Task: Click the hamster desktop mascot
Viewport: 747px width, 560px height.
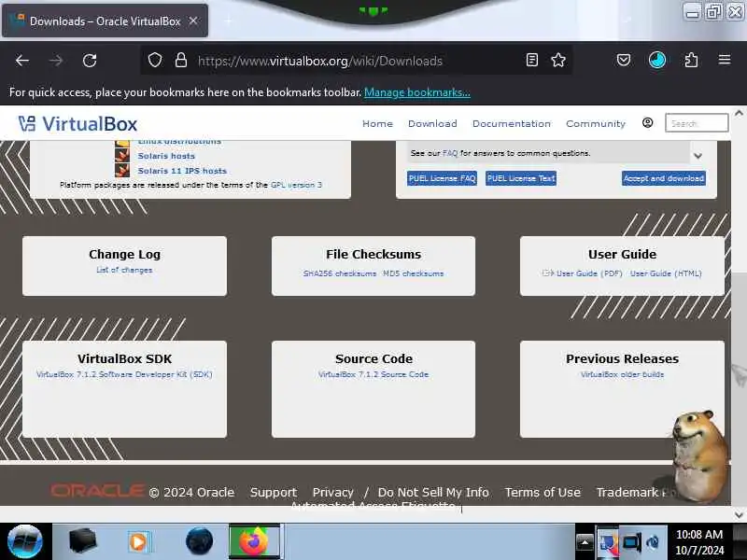Action: click(x=698, y=455)
